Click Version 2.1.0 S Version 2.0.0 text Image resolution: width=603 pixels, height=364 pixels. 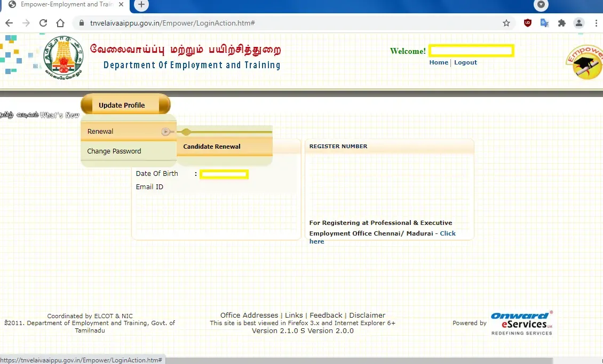pyautogui.click(x=303, y=330)
